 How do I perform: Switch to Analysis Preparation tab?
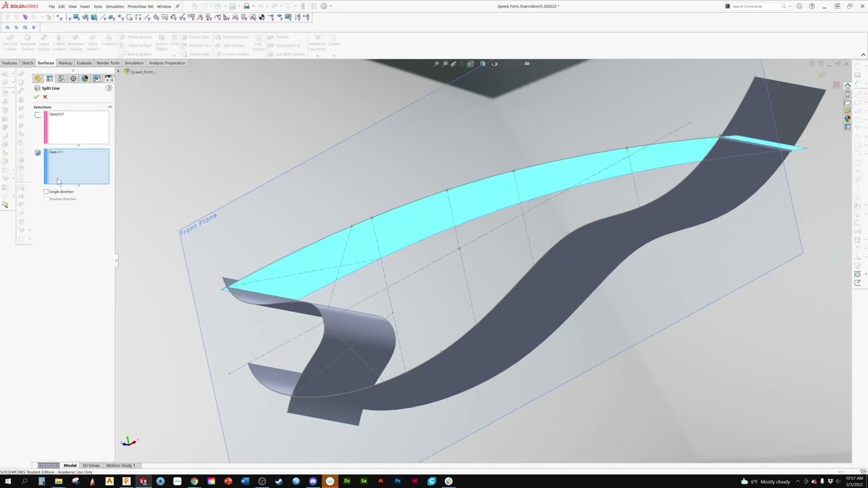click(x=167, y=63)
